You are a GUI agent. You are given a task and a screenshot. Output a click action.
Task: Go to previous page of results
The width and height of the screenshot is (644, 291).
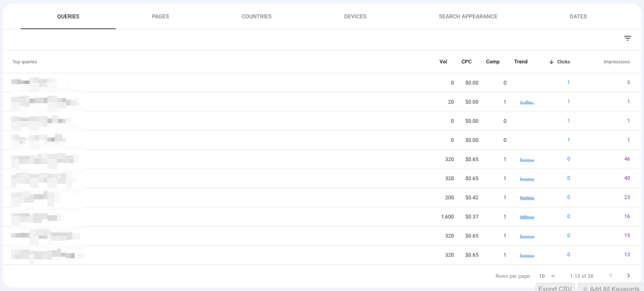coord(611,276)
